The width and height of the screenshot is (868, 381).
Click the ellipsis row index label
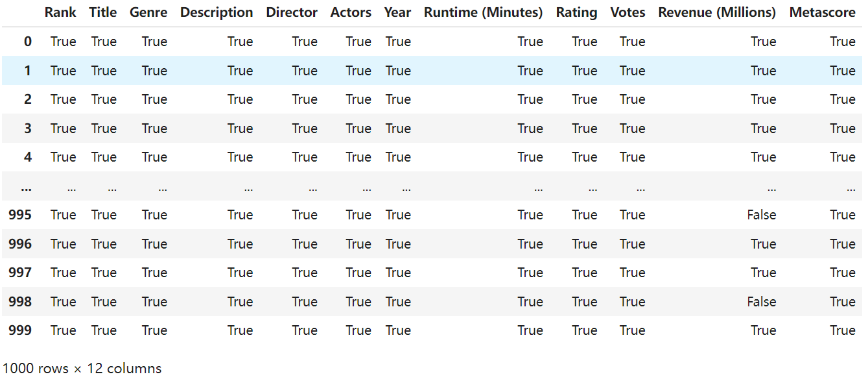27,188
